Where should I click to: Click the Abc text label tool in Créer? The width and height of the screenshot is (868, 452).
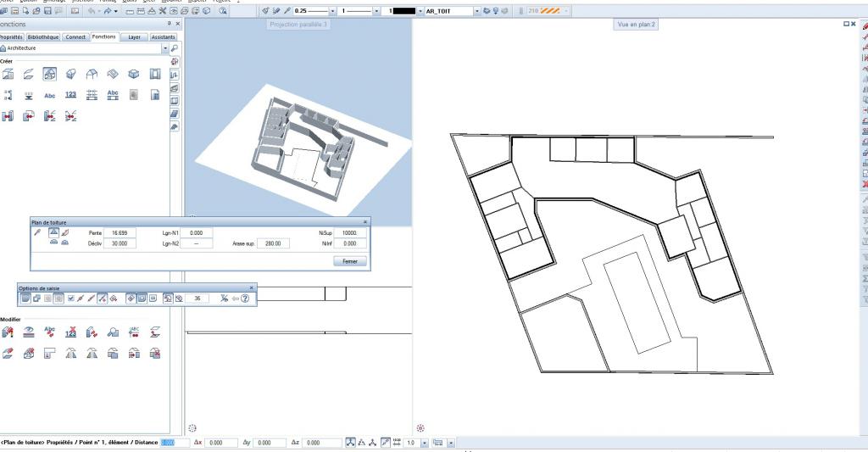coord(49,95)
